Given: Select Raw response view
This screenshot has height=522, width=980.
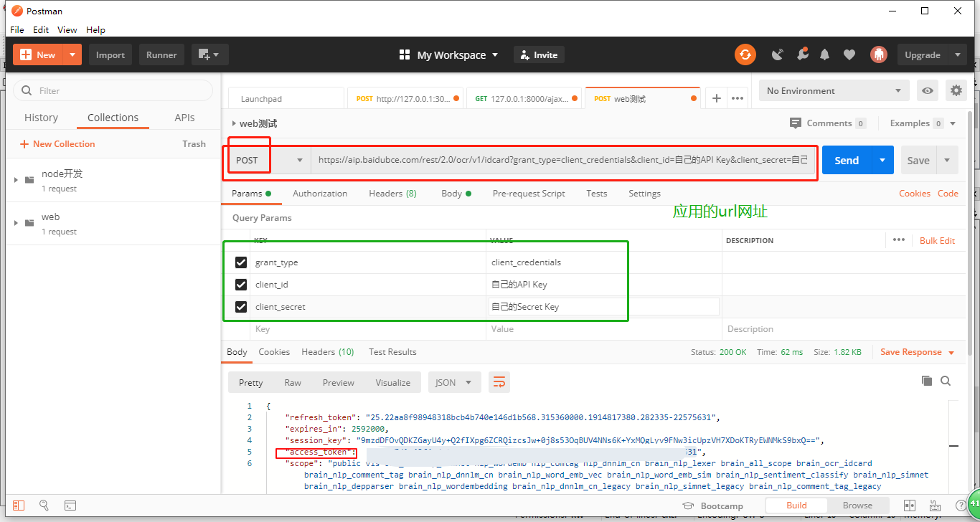Looking at the screenshot, I should tap(293, 382).
